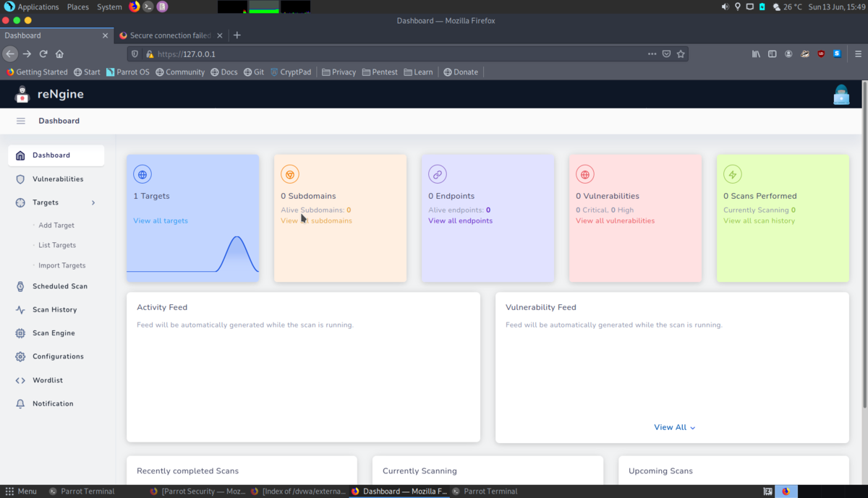The width and height of the screenshot is (868, 498).
Task: Open the Pentest bookmarks folder
Action: coord(380,72)
